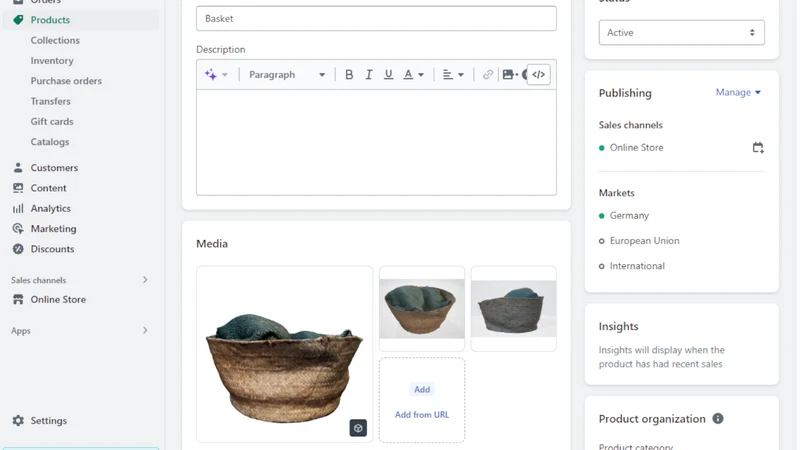Open the Content page

click(48, 188)
